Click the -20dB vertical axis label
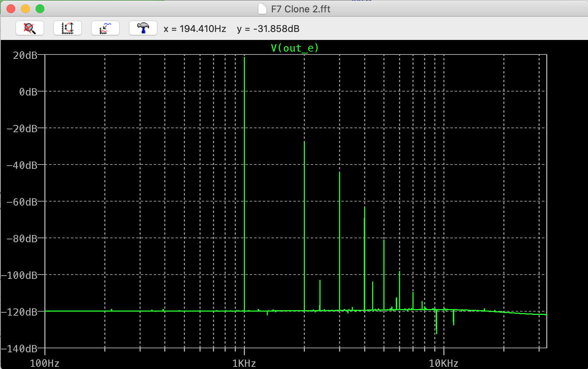Viewport: 588px width, 369px height. [x=22, y=129]
